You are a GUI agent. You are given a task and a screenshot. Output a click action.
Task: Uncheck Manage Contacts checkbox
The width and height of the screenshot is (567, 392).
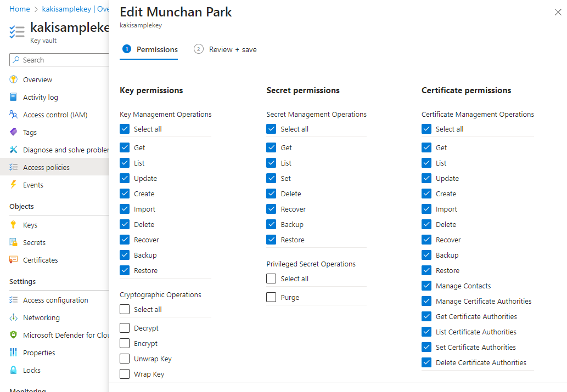coord(426,286)
